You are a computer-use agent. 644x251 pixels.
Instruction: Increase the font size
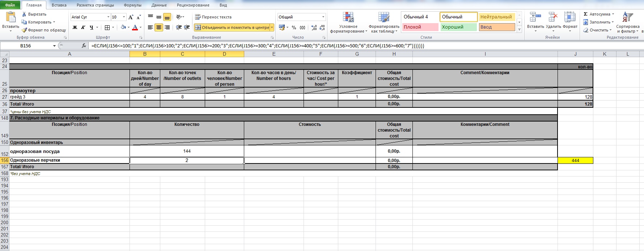click(x=131, y=17)
